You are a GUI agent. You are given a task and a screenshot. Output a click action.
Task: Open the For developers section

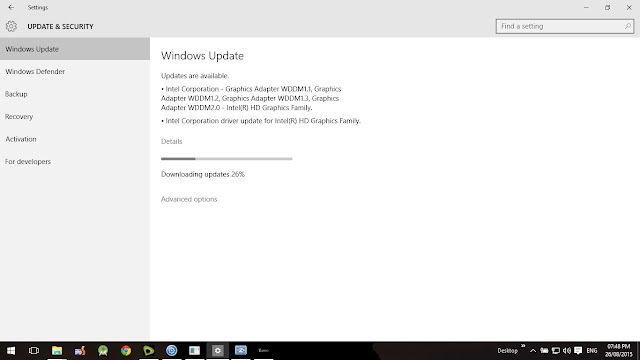pyautogui.click(x=75, y=161)
